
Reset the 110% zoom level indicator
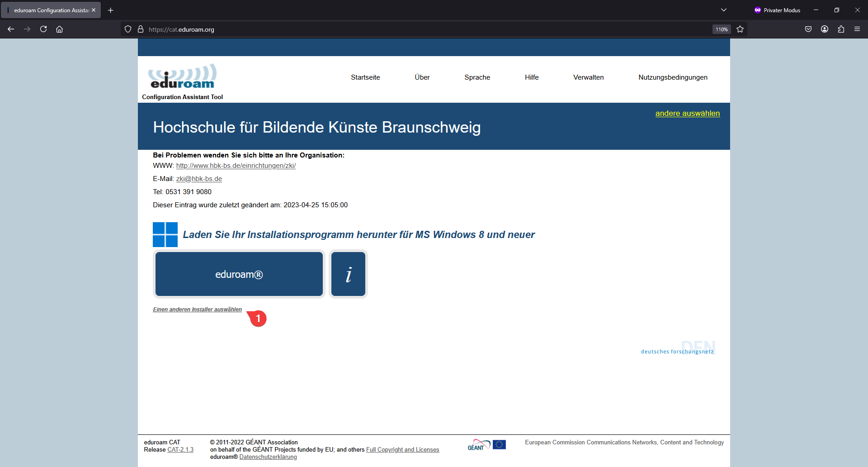click(x=722, y=29)
